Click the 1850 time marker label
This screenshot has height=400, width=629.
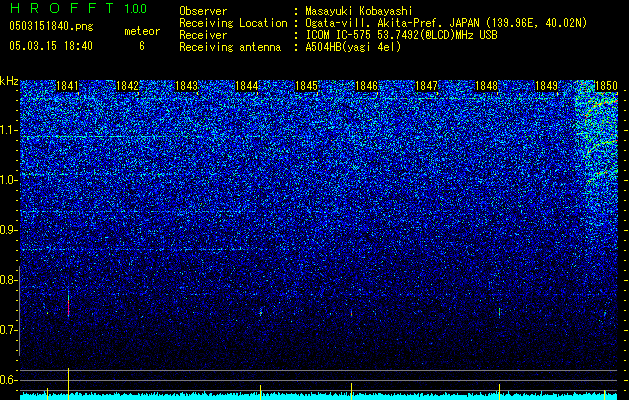[606, 86]
